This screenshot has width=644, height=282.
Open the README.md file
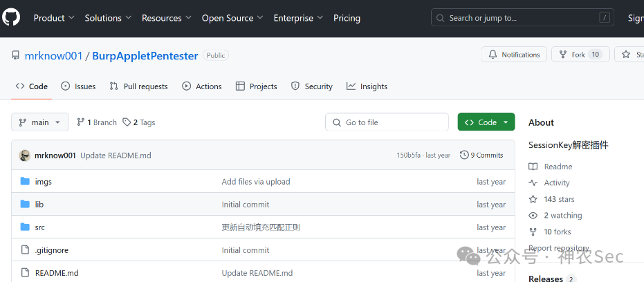click(57, 273)
